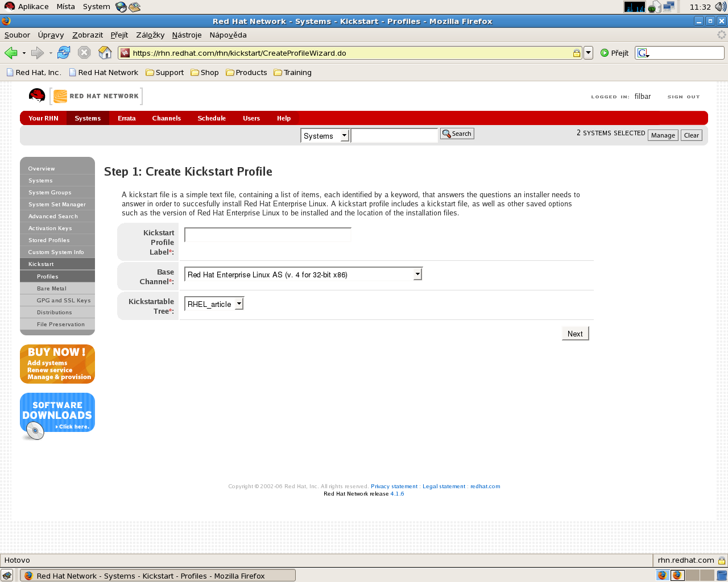Screen dimensions: 728x582
Task: Focus the system search text field
Action: tap(394, 135)
